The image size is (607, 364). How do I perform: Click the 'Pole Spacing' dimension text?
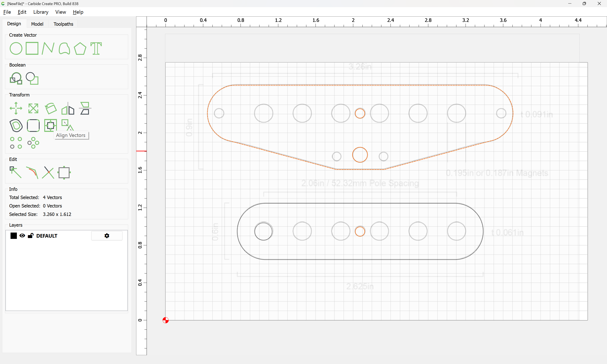(394, 183)
